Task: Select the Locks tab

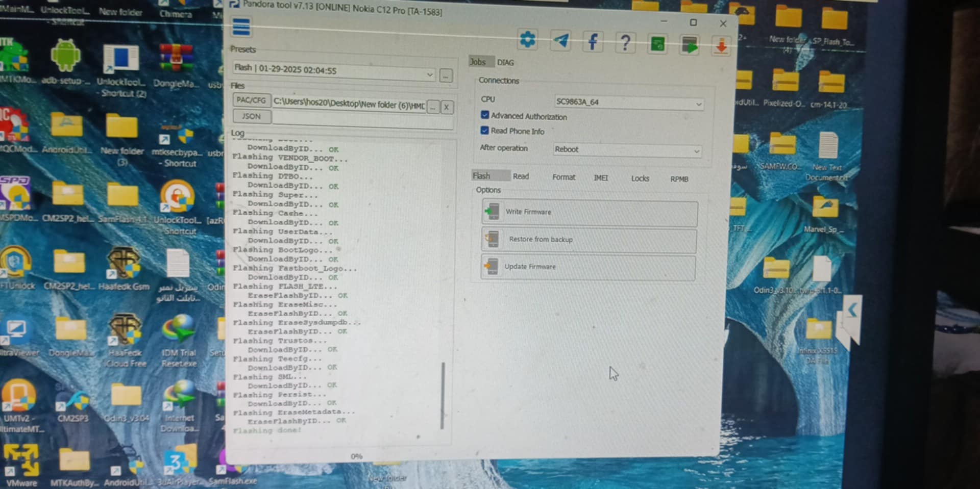Action: pyautogui.click(x=640, y=178)
